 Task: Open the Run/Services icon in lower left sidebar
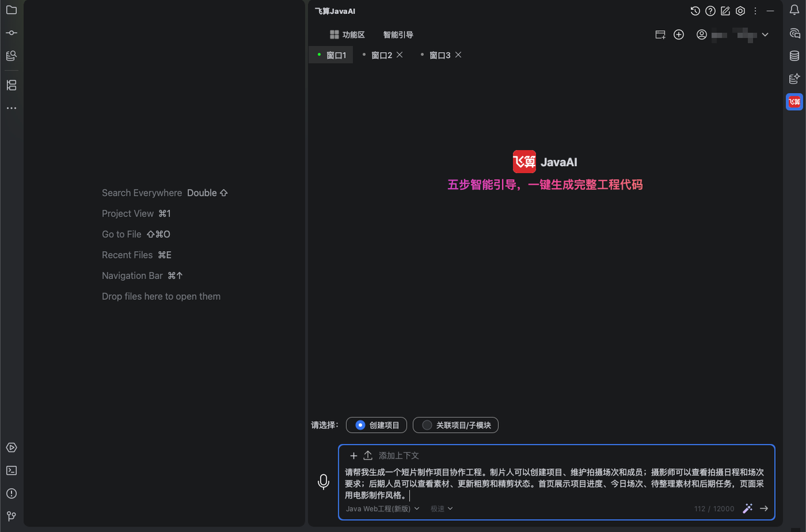click(x=11, y=448)
